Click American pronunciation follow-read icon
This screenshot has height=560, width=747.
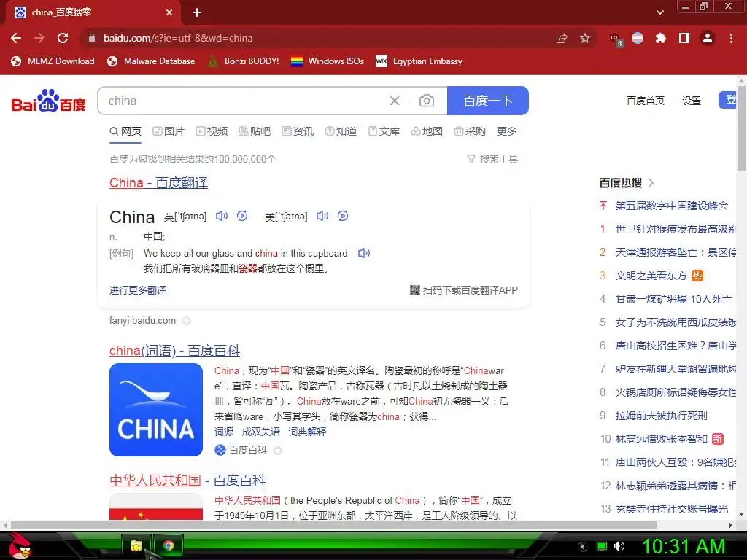pos(343,216)
